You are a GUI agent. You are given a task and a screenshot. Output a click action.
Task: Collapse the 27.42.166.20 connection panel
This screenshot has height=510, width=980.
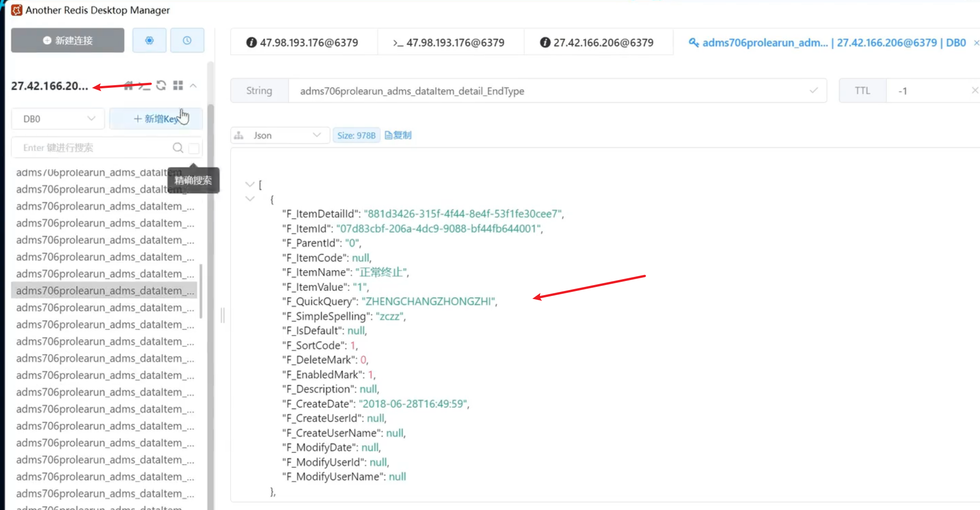[194, 86]
